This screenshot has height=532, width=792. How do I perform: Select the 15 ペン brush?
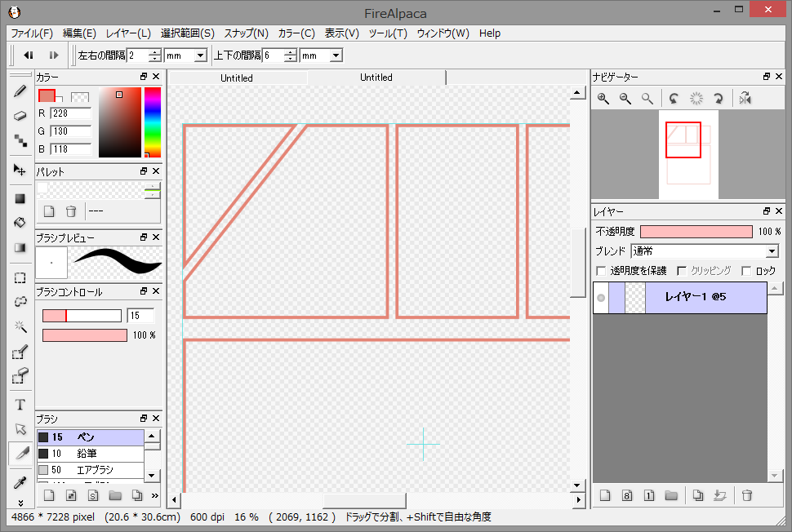[91, 437]
